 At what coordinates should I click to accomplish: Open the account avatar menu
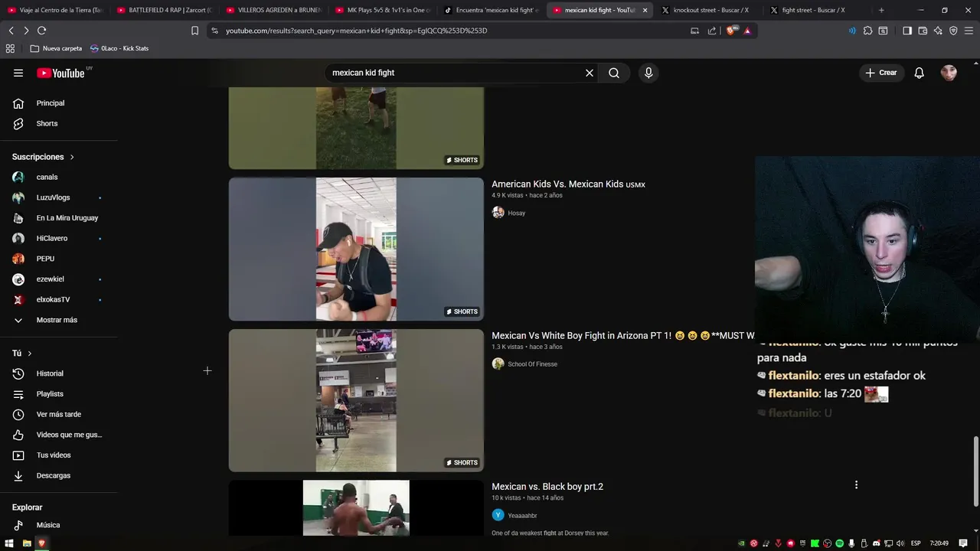949,73
